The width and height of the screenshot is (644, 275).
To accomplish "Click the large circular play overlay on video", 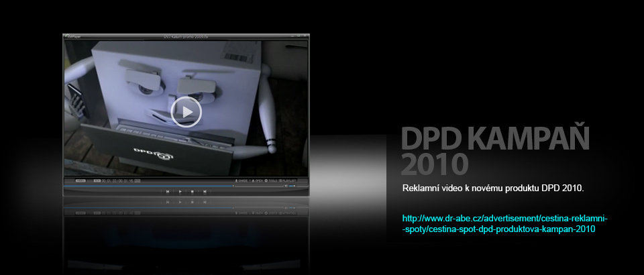I will point(186,111).
